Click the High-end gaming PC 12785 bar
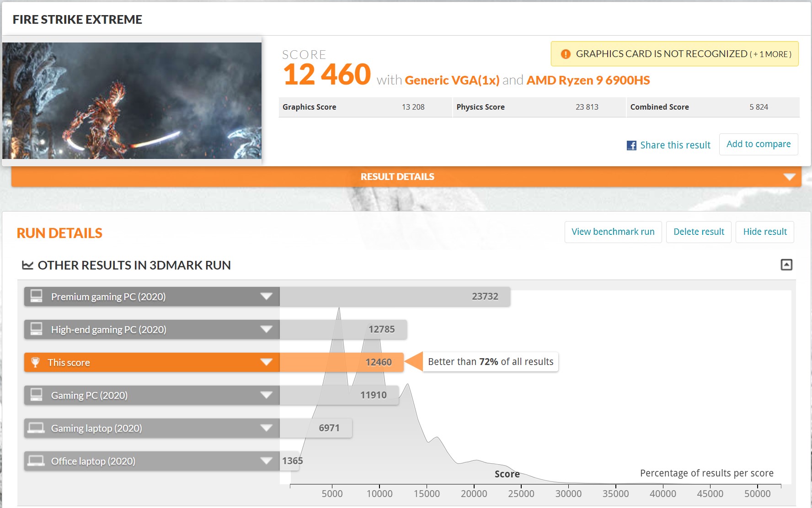Viewport: 812px width, 508px height. (343, 329)
